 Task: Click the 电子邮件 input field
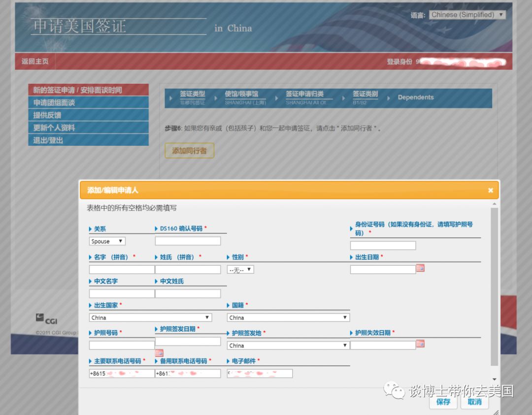[x=260, y=373]
